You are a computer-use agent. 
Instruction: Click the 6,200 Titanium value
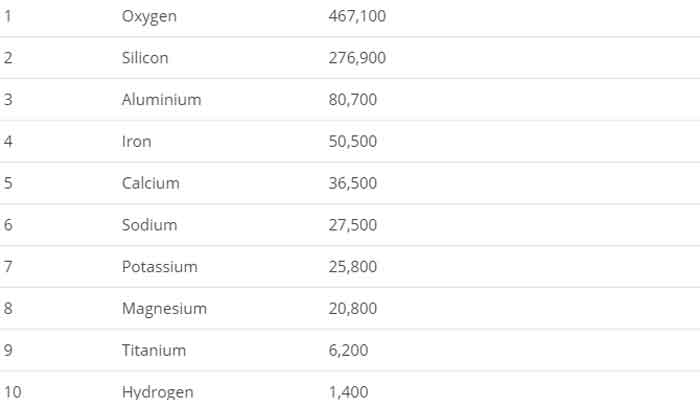coord(348,351)
